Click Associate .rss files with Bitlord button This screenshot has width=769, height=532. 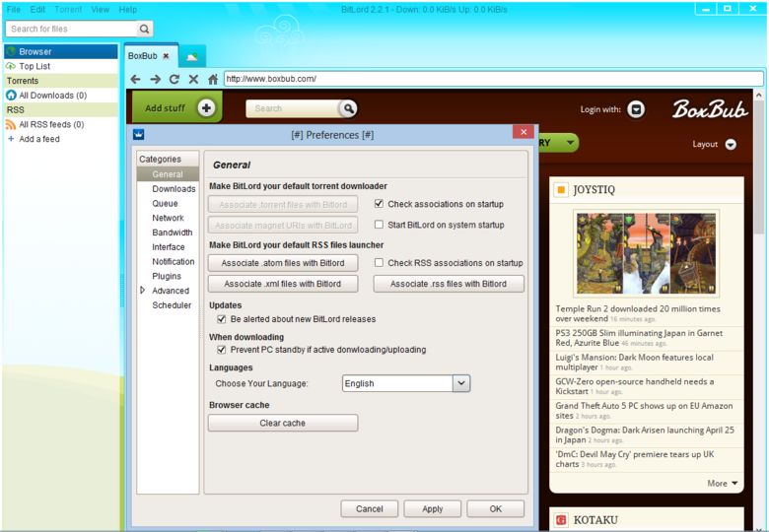click(449, 284)
